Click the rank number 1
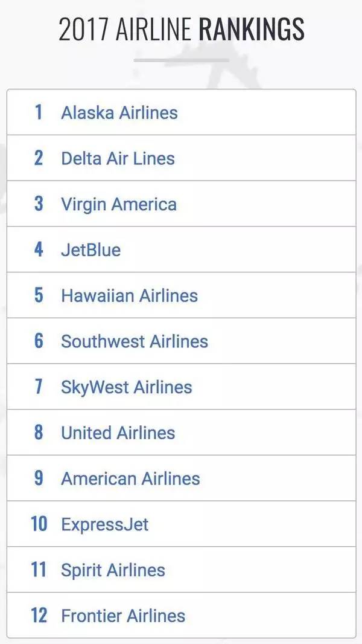 point(39,112)
